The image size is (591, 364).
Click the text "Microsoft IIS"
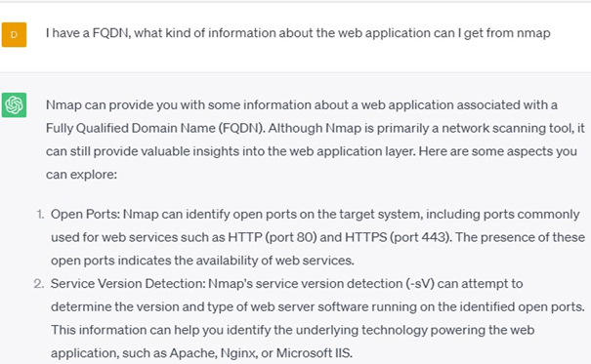coord(314,353)
